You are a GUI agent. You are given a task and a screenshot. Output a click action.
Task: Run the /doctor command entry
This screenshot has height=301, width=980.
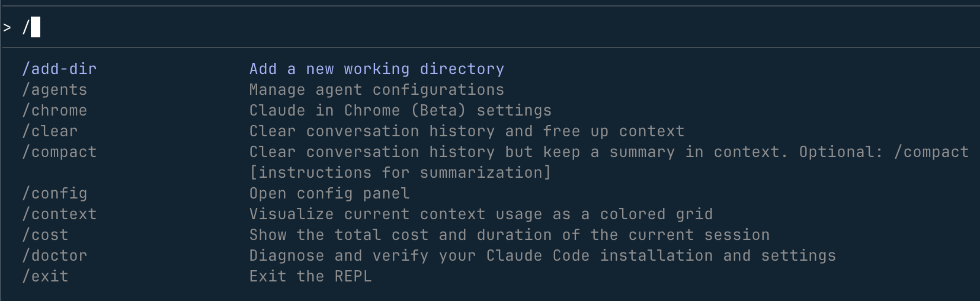click(x=55, y=256)
